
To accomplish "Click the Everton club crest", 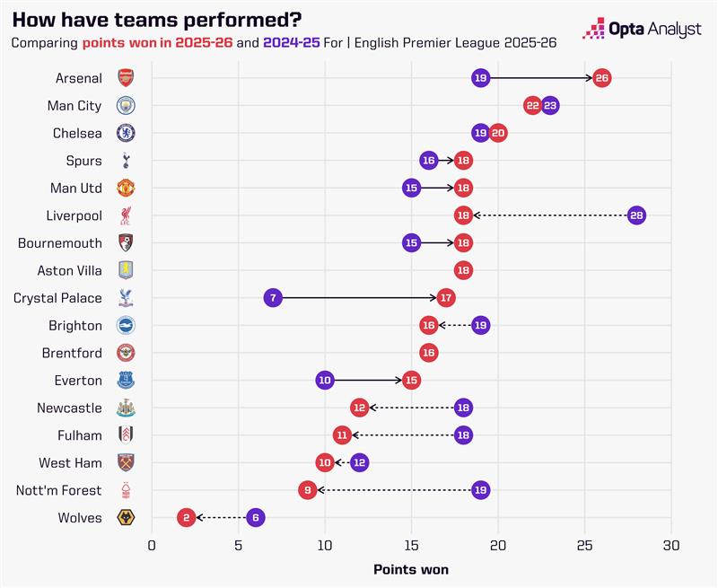I will pos(126,380).
